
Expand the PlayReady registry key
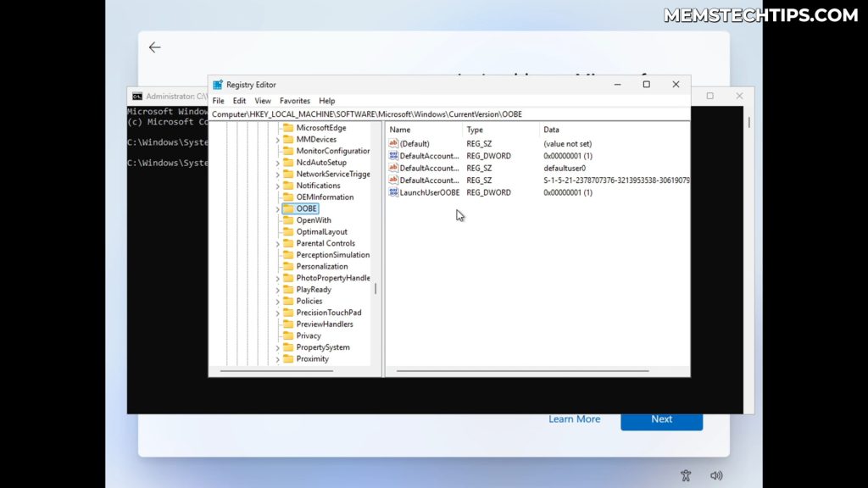(x=275, y=289)
